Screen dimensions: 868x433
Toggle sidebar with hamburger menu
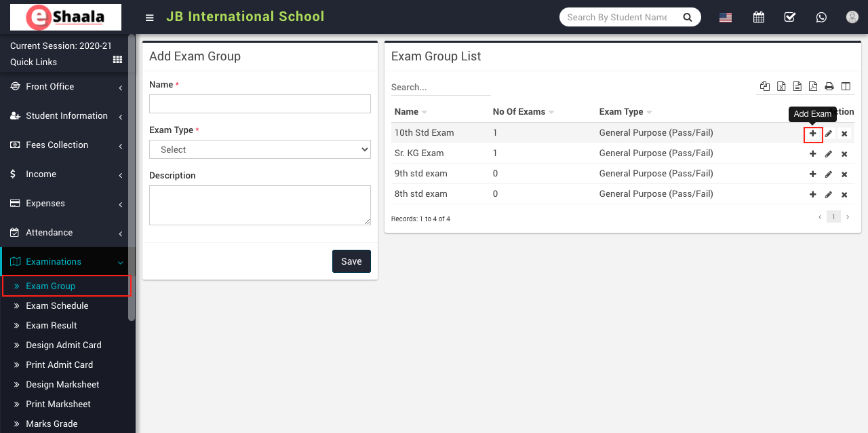point(150,18)
